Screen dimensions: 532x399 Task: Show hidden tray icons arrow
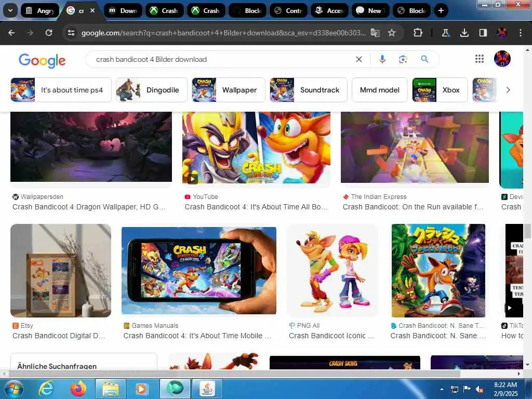[x=442, y=390]
